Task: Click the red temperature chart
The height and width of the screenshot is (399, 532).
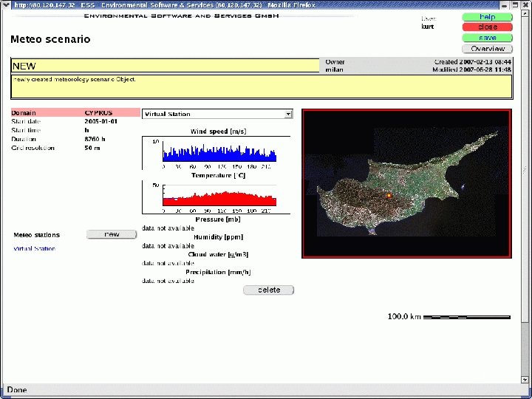Action: pos(216,197)
